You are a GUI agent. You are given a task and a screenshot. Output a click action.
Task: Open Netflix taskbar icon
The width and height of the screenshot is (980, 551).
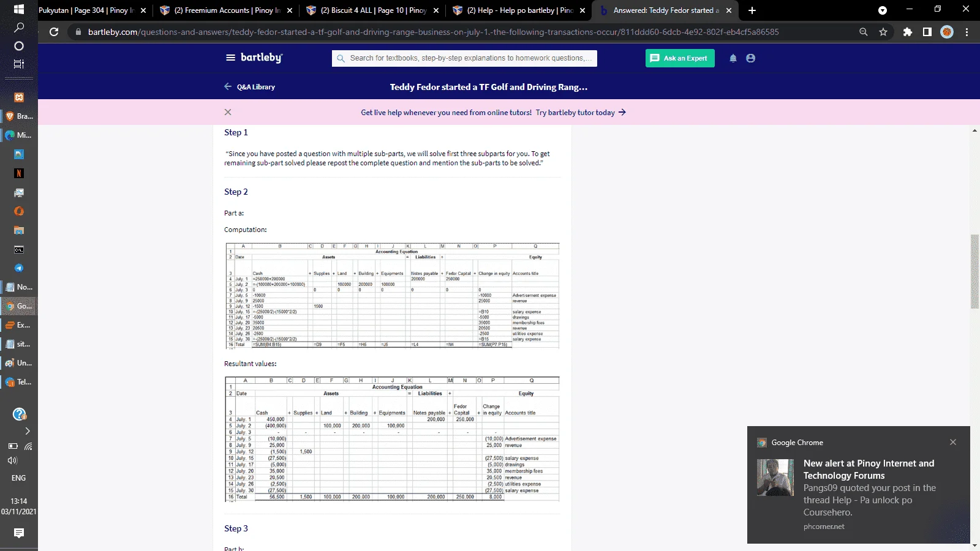pyautogui.click(x=19, y=173)
